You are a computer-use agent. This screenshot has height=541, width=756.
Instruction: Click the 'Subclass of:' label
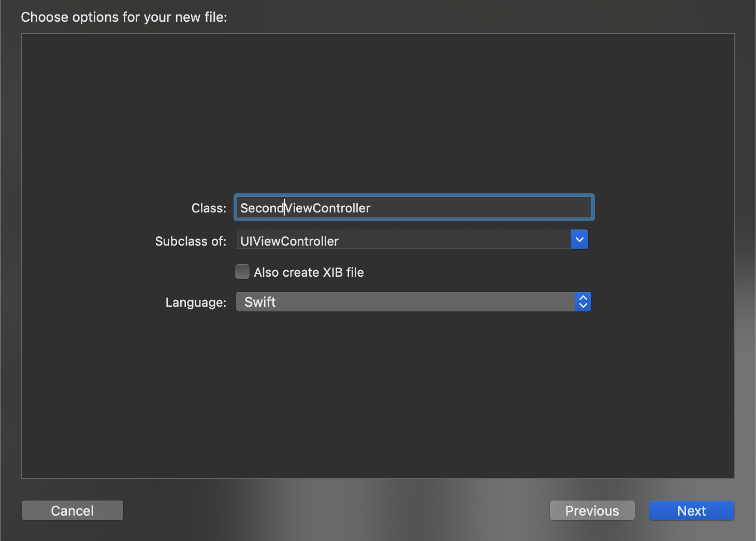[x=191, y=241]
